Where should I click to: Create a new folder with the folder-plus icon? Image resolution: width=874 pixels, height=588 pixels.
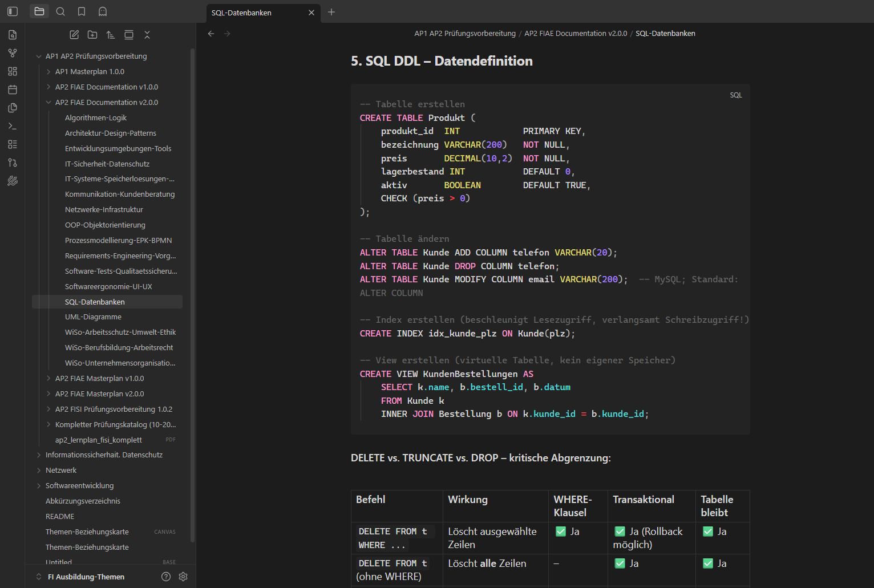(92, 35)
